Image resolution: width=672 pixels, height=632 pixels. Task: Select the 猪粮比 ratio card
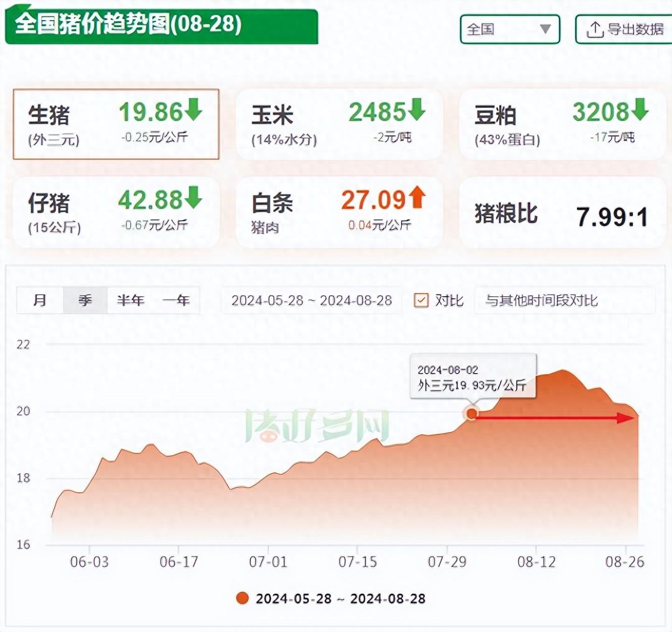tap(562, 213)
